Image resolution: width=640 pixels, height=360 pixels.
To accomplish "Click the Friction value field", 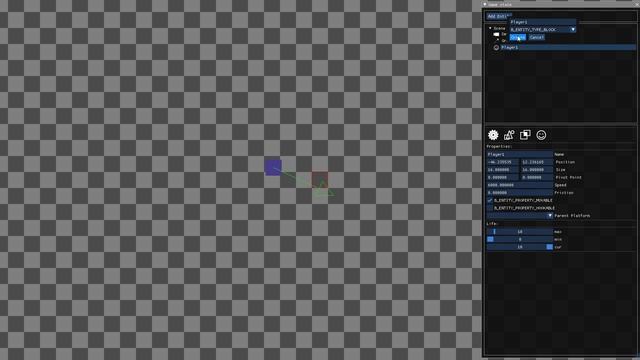I will coord(520,193).
